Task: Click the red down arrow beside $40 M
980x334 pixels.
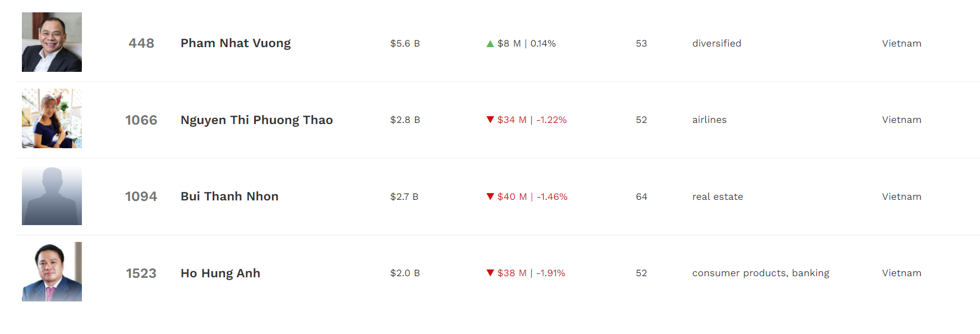Action: (x=490, y=196)
